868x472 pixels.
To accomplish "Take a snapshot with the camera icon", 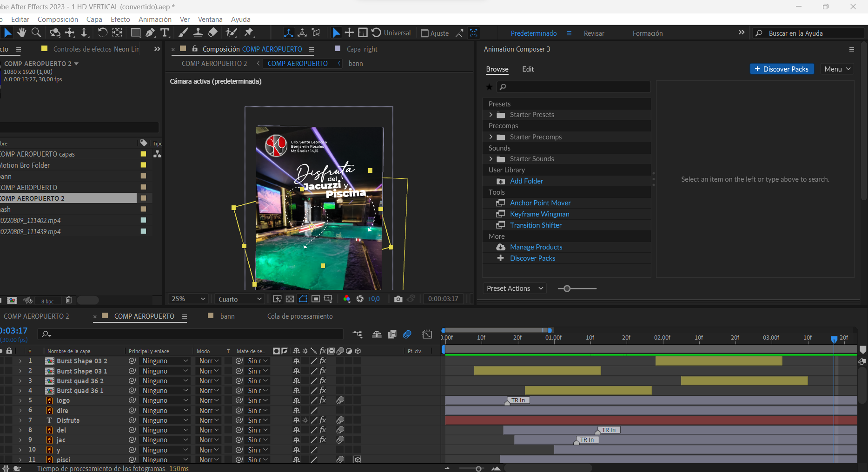I will point(398,299).
